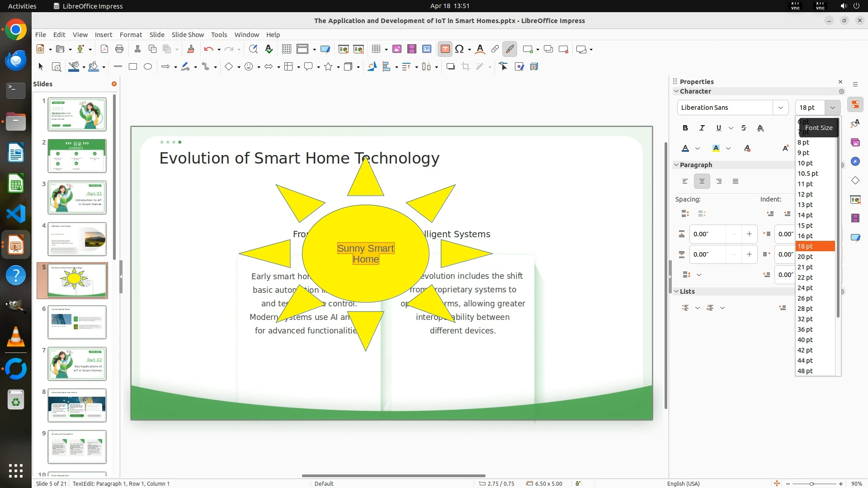Select the Ellipse drawing tool

click(x=148, y=67)
